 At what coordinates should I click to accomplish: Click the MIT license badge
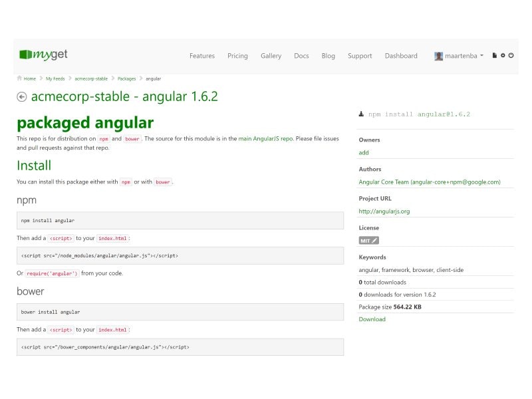click(x=365, y=239)
